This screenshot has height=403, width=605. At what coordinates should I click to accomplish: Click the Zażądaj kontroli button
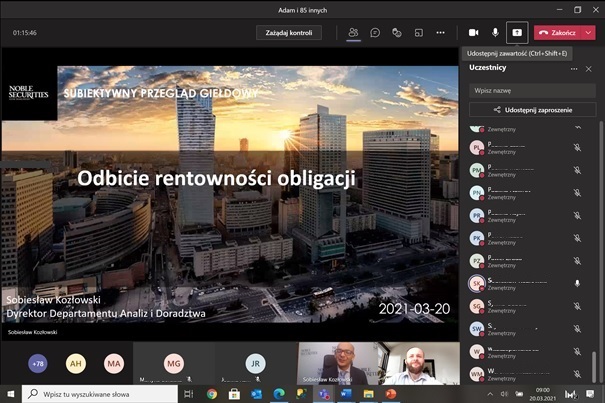pyautogui.click(x=289, y=32)
